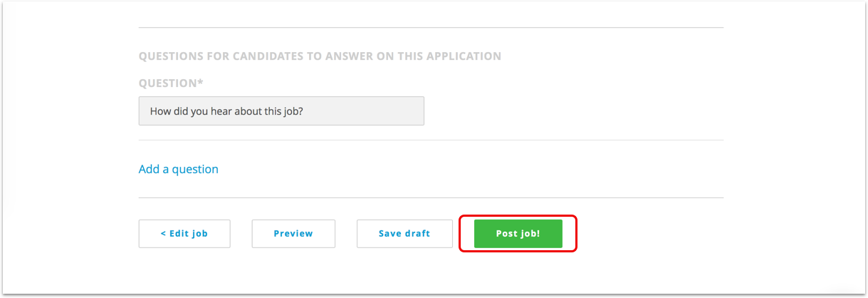Open the job Preview
Image resolution: width=868 pixels, height=298 pixels.
tap(293, 234)
